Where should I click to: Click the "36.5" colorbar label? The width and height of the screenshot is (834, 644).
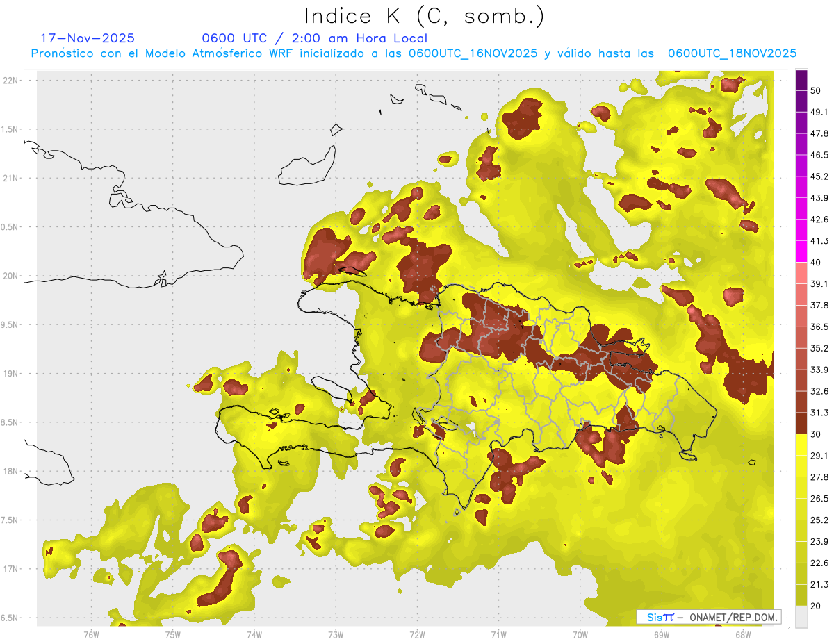(x=819, y=327)
